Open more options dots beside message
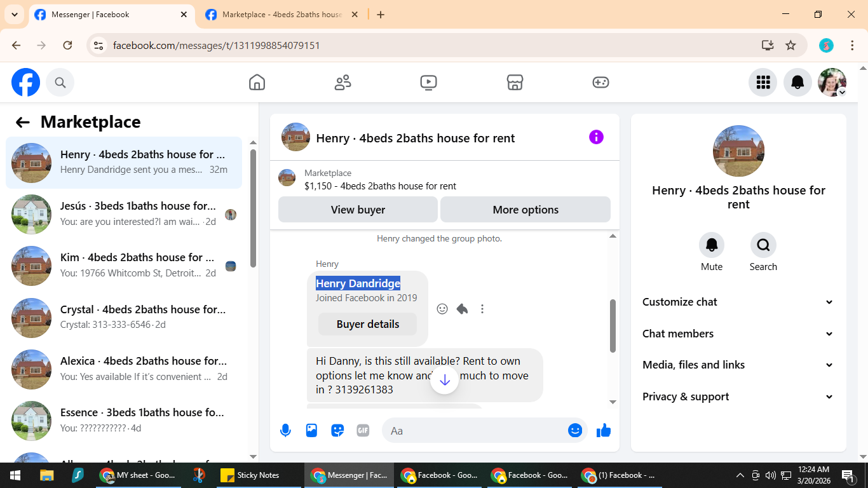This screenshot has width=868, height=488. [x=482, y=309]
